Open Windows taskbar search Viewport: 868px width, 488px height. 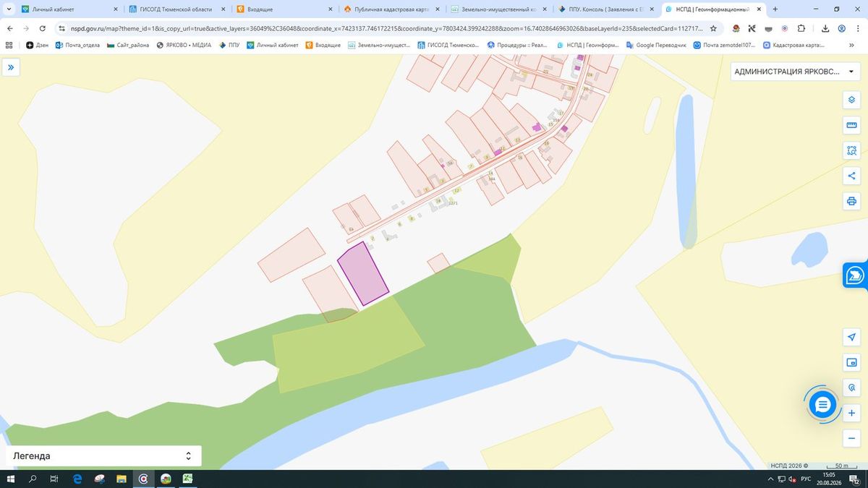coord(33,479)
